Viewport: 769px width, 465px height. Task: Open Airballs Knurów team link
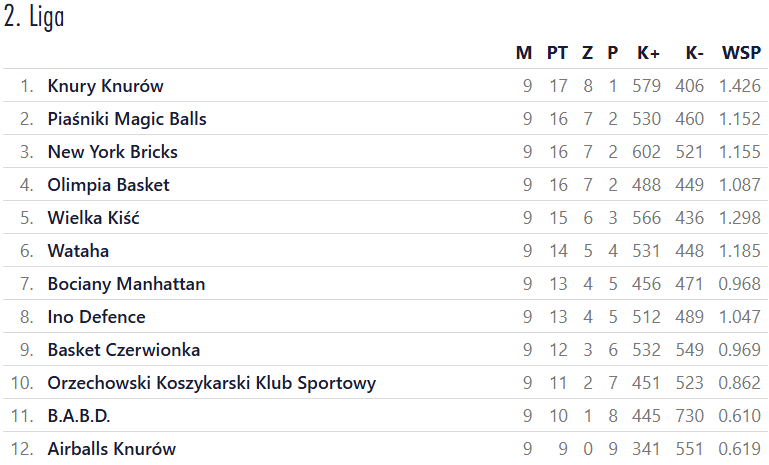(x=111, y=449)
